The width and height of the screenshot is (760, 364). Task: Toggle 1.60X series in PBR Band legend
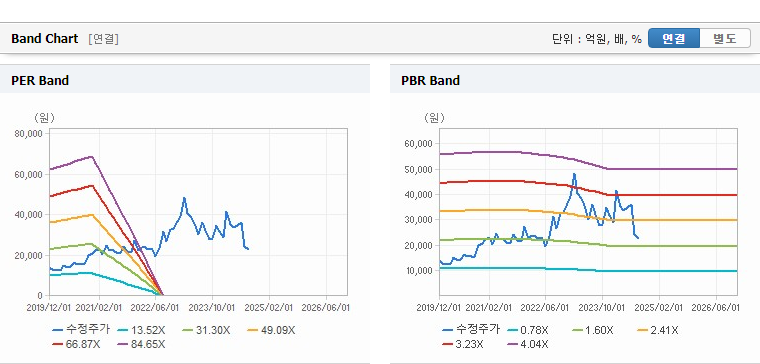(x=593, y=331)
